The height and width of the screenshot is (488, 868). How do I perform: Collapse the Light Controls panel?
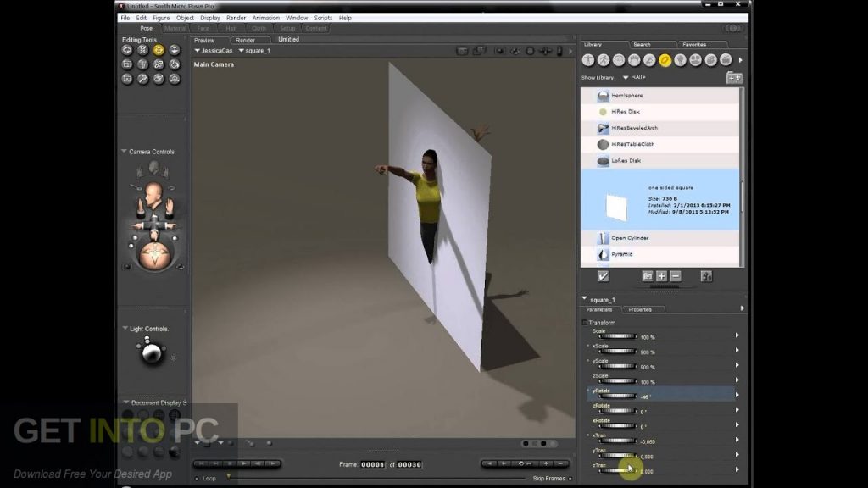(125, 328)
